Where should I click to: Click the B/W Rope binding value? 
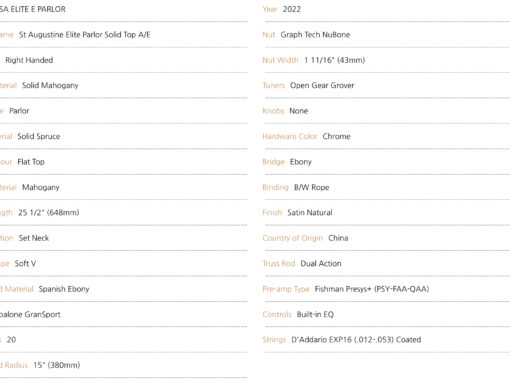click(x=311, y=187)
